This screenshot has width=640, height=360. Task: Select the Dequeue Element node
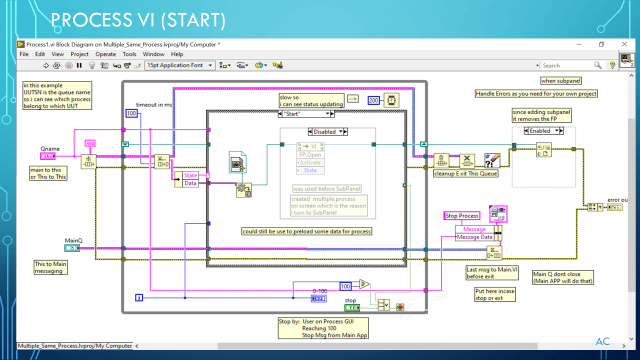click(162, 161)
